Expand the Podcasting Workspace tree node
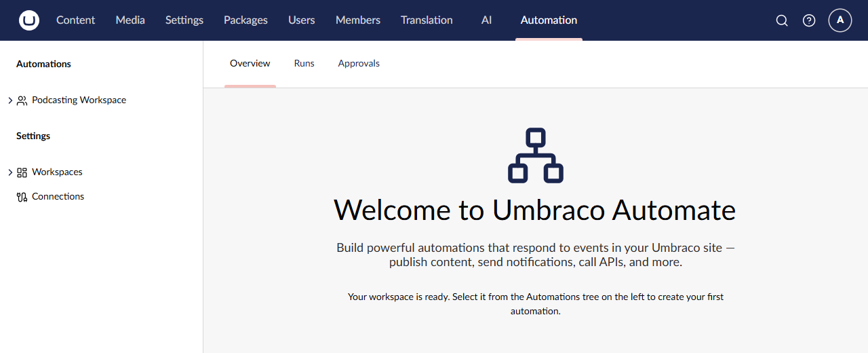Screen dimensions: 868x353 click(10, 100)
